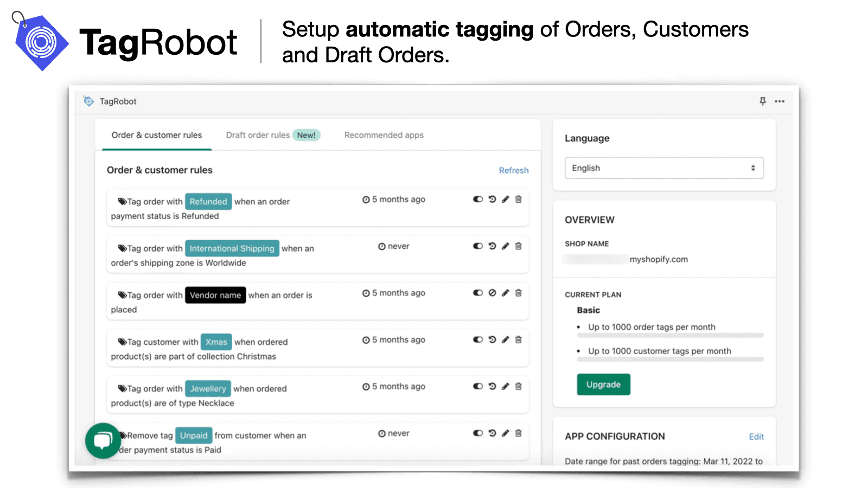The height and width of the screenshot is (488, 868).
Task: Delete the Unpaid remove-tag rule
Action: [518, 433]
